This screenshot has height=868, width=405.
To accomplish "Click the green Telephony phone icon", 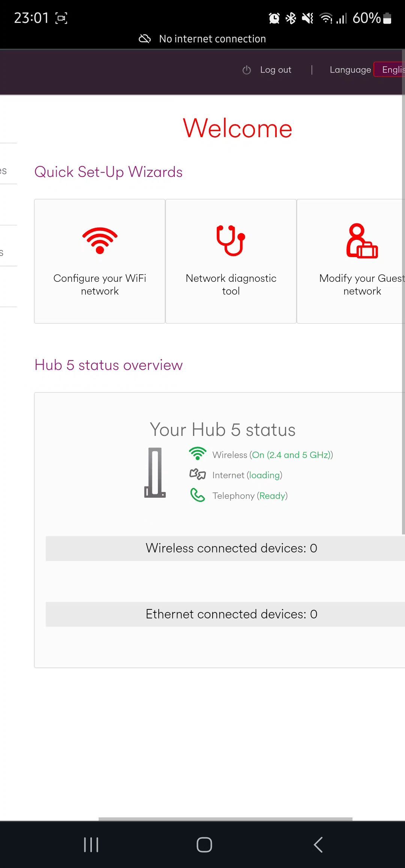I will click(198, 495).
